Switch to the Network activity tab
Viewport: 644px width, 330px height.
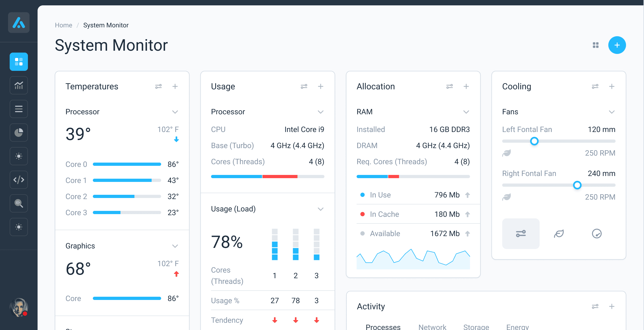(432, 327)
